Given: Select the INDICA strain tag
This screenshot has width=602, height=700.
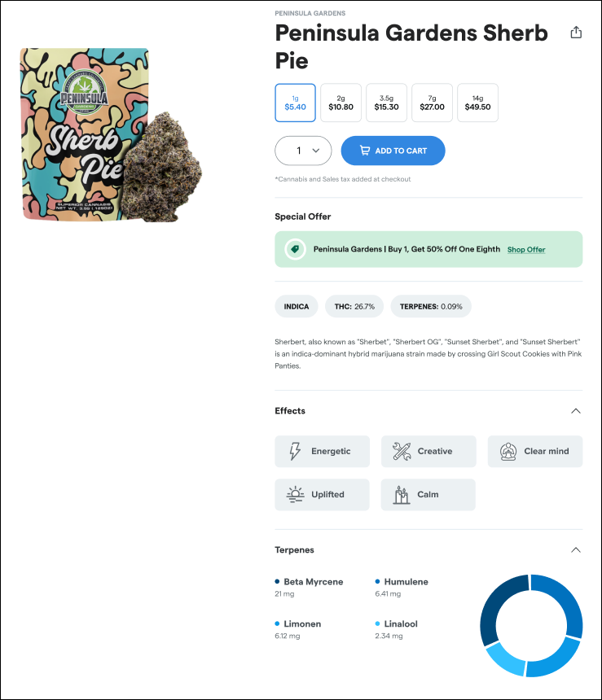Looking at the screenshot, I should coord(297,307).
